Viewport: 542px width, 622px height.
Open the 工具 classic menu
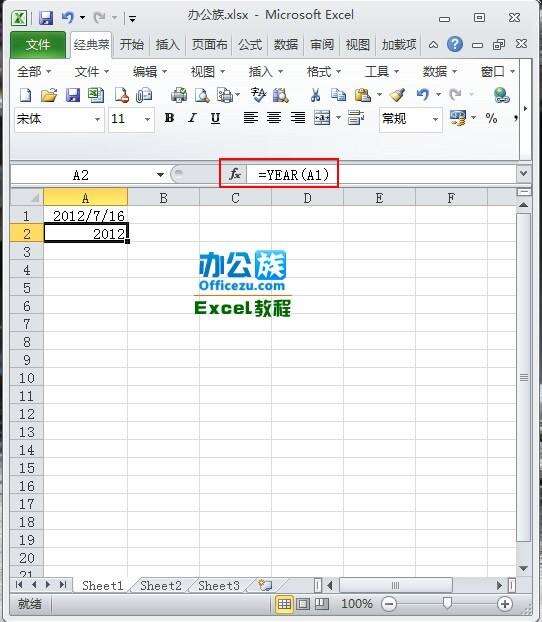click(x=382, y=72)
